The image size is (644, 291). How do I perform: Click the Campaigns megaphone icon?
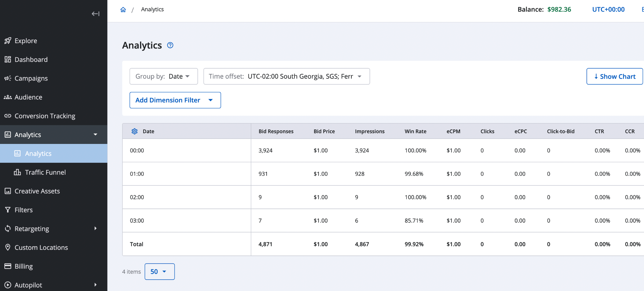point(8,78)
